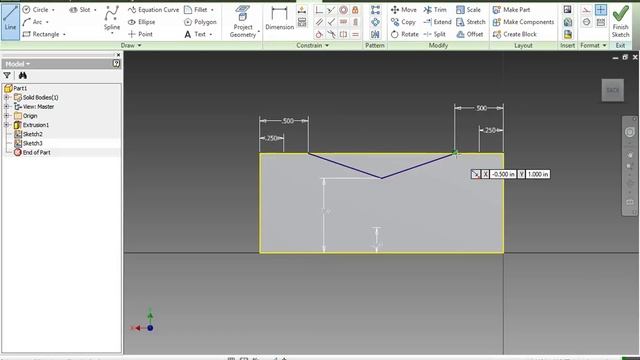Click the Make Part button

point(511,10)
